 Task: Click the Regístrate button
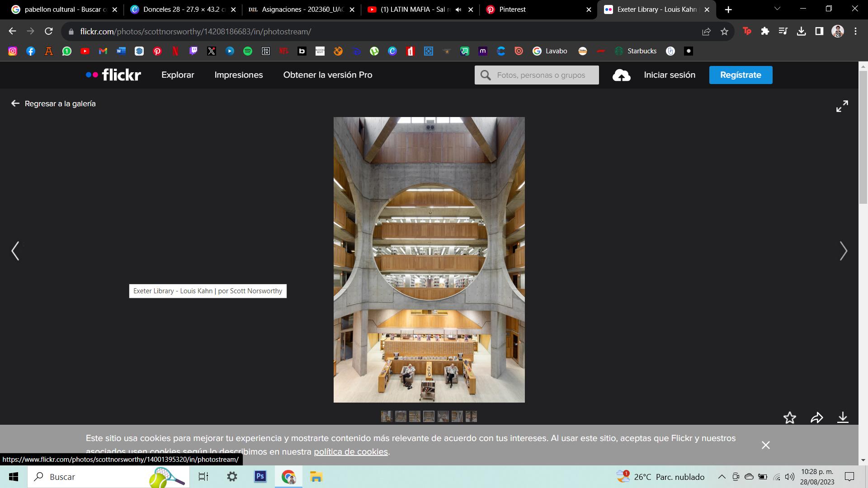(x=741, y=75)
